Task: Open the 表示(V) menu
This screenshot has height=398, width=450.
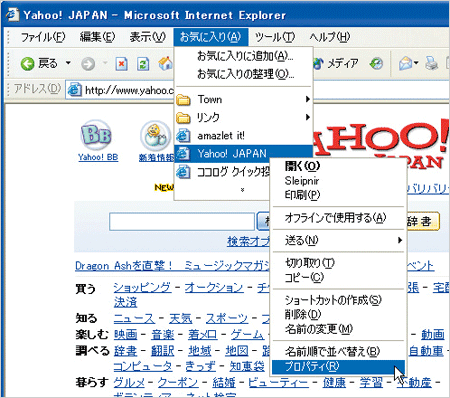Action: 147,37
